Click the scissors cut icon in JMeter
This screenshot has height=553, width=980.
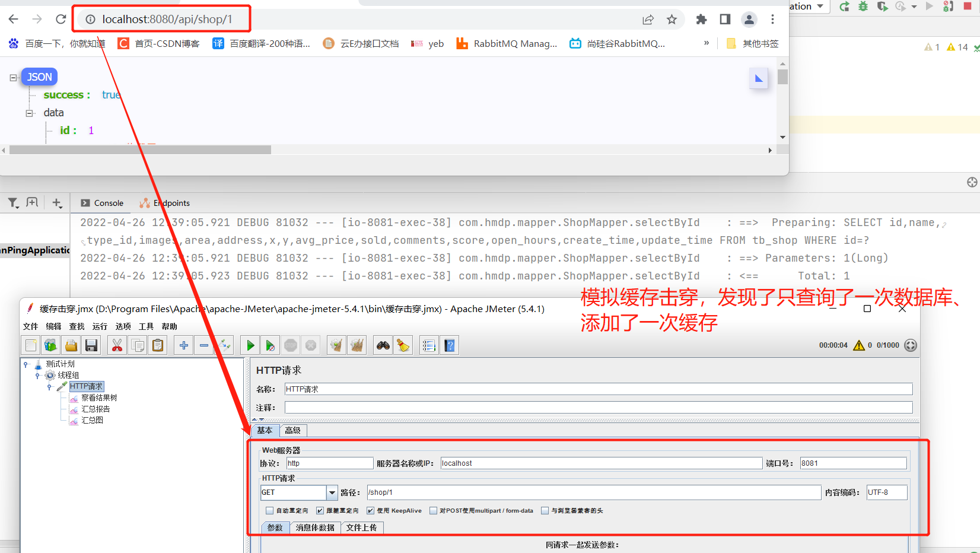tap(117, 345)
